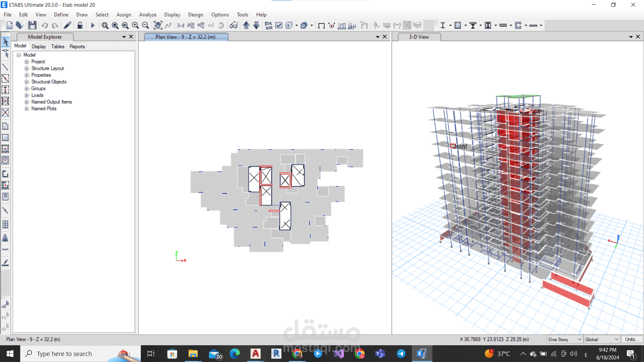
Task: Click Show Undeformed Shape icon
Action: [321, 25]
